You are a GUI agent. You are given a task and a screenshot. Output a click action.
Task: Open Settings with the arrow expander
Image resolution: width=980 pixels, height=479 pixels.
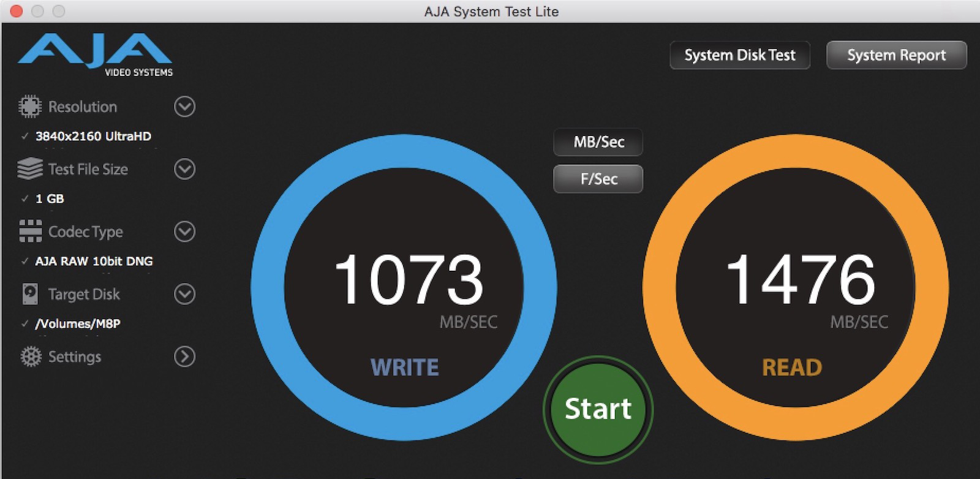184,356
